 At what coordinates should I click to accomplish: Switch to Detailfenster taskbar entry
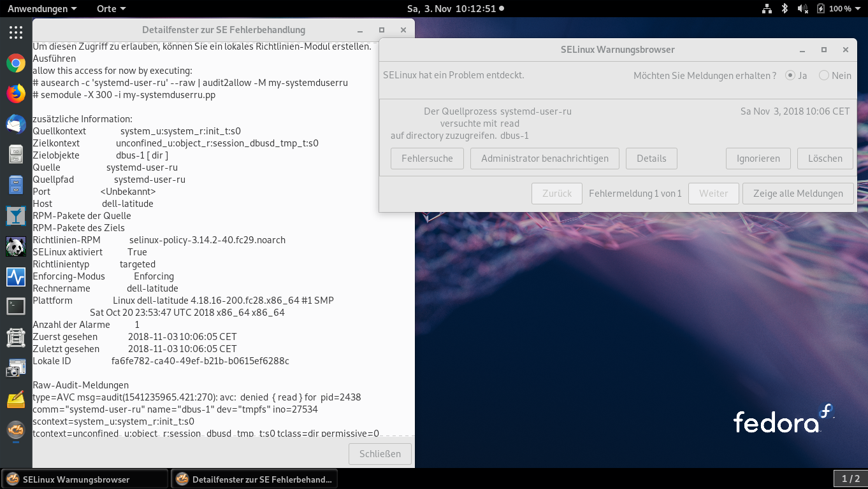point(254,479)
